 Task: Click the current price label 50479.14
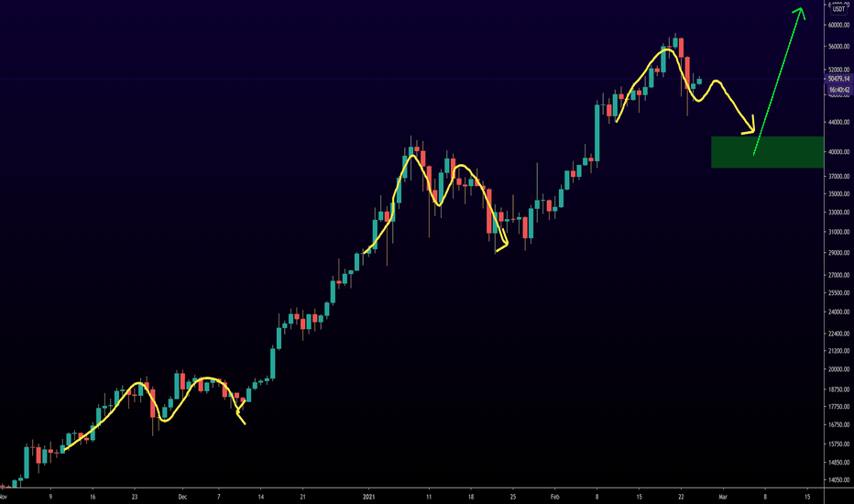[839, 79]
